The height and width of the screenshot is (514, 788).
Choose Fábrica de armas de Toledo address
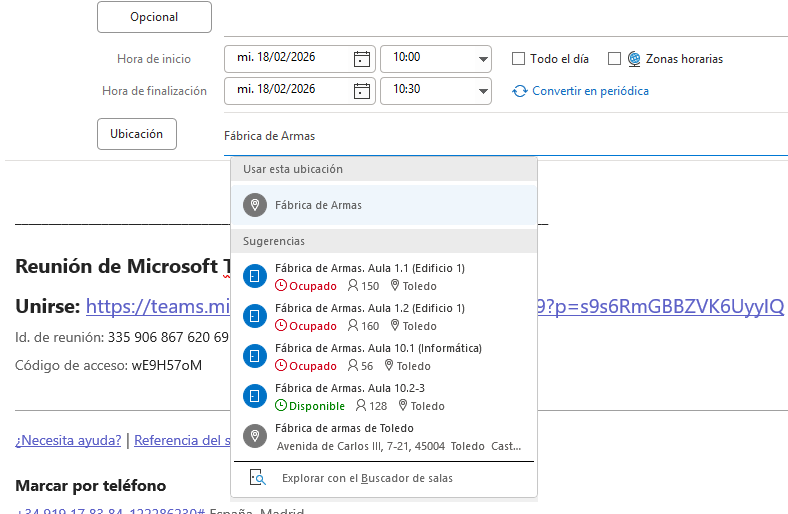coord(384,437)
